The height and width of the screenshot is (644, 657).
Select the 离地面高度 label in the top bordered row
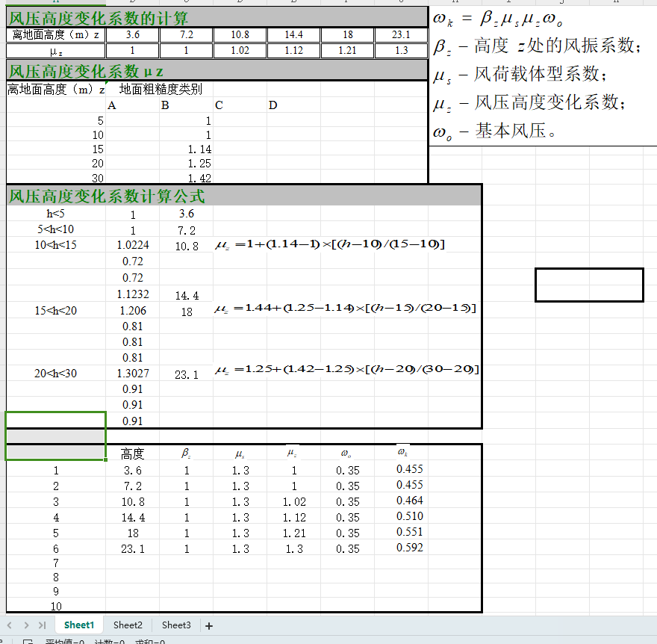coord(56,35)
